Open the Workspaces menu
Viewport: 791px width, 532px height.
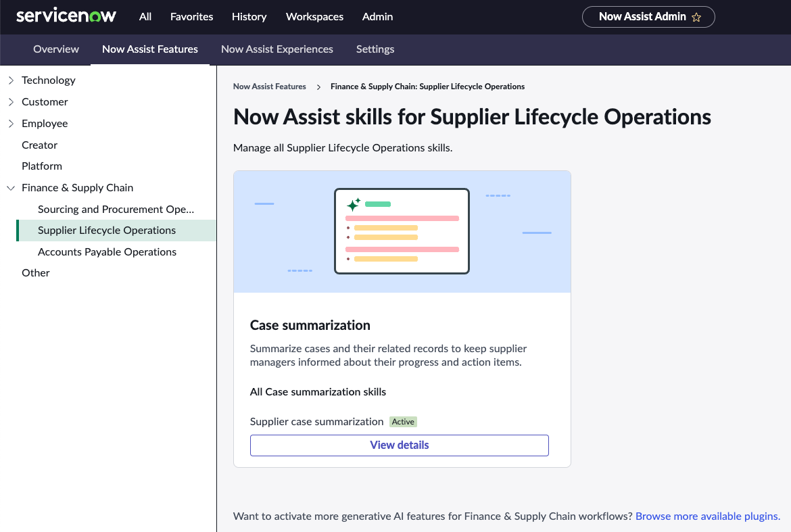(315, 17)
